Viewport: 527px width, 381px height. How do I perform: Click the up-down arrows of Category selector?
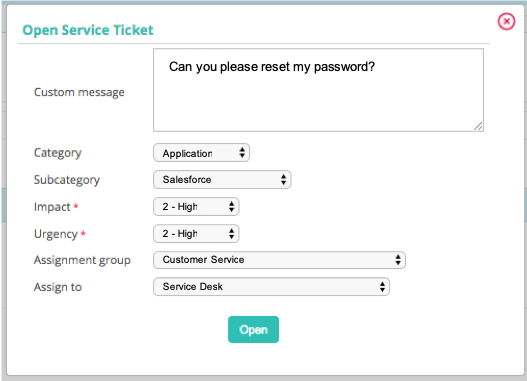click(x=242, y=153)
